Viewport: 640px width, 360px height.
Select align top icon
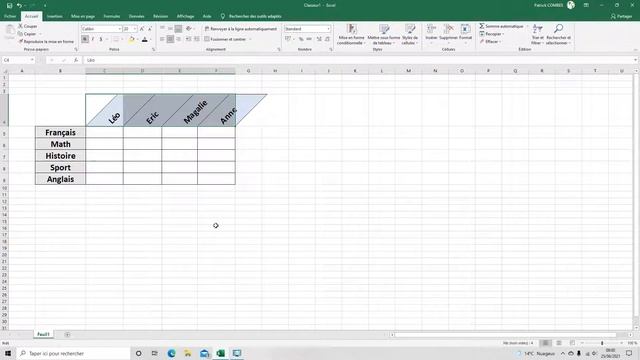162,29
